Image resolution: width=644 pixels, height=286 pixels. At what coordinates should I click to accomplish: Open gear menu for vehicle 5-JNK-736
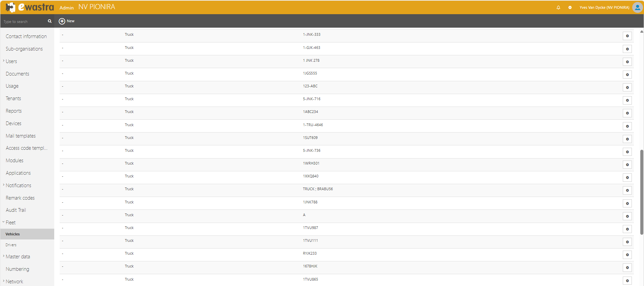[x=627, y=152]
